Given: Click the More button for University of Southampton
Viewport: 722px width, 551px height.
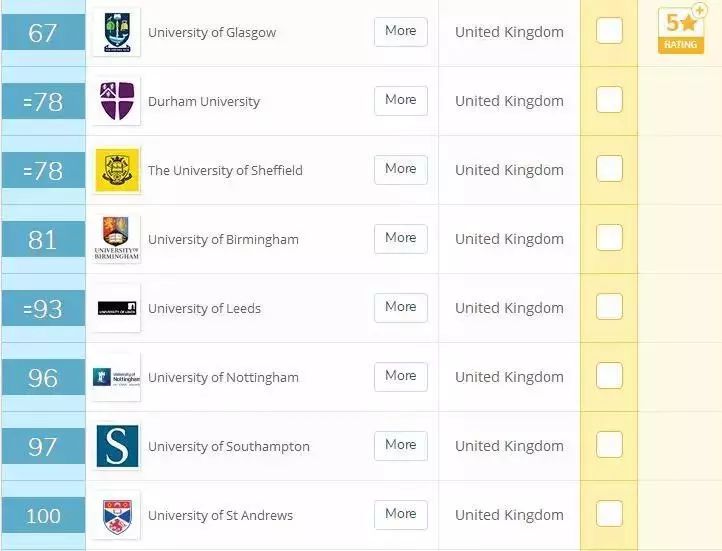Looking at the screenshot, I should click(401, 446).
